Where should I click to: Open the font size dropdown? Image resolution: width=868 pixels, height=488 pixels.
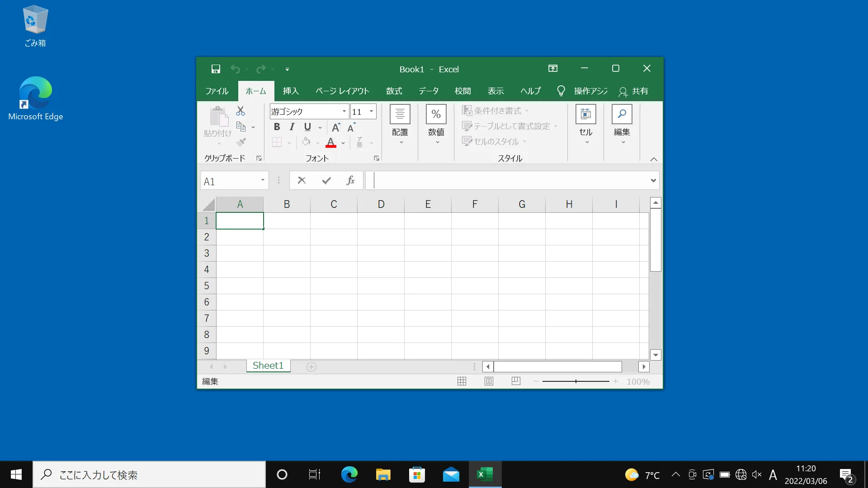[371, 112]
